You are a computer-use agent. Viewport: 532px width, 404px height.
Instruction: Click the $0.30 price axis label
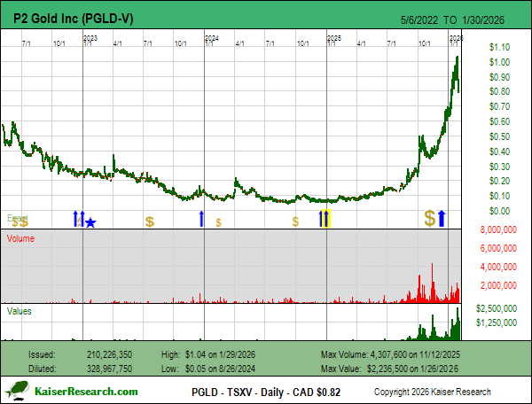tap(499, 167)
